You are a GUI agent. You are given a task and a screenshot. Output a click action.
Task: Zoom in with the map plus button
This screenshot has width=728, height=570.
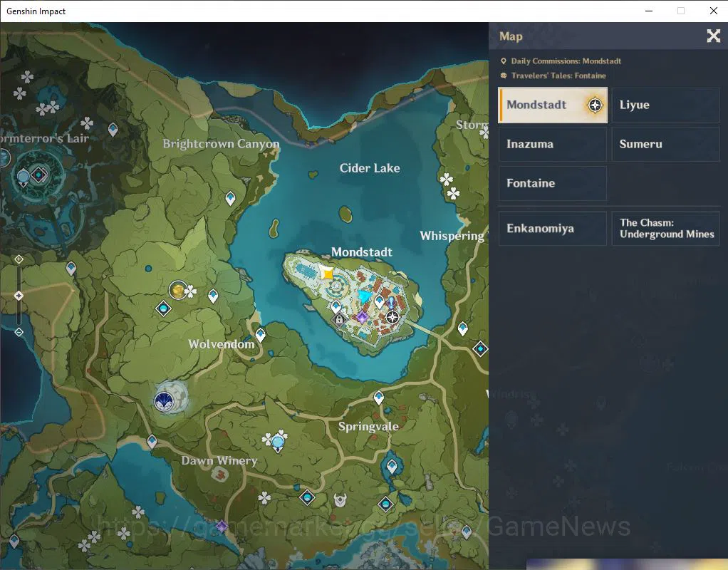(x=19, y=259)
